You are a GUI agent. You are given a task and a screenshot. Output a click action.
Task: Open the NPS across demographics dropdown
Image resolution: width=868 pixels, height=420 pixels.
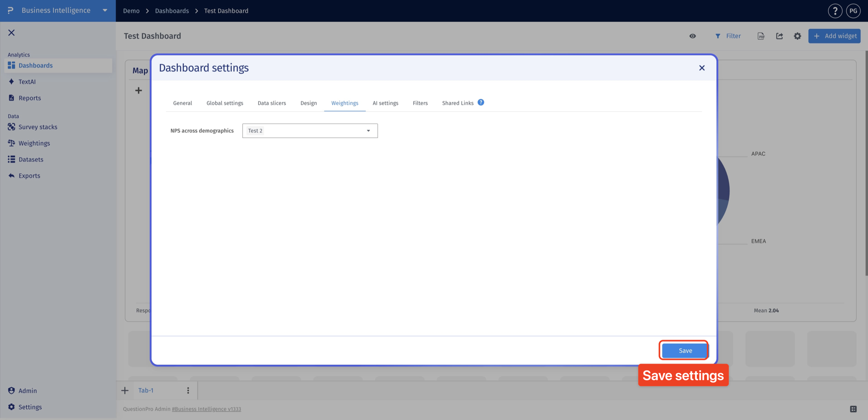tap(310, 131)
